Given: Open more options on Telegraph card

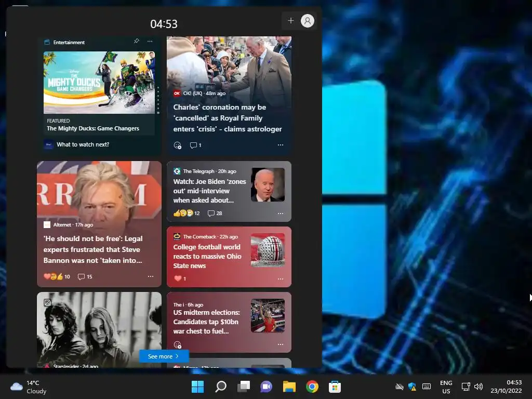Looking at the screenshot, I should coord(281,214).
